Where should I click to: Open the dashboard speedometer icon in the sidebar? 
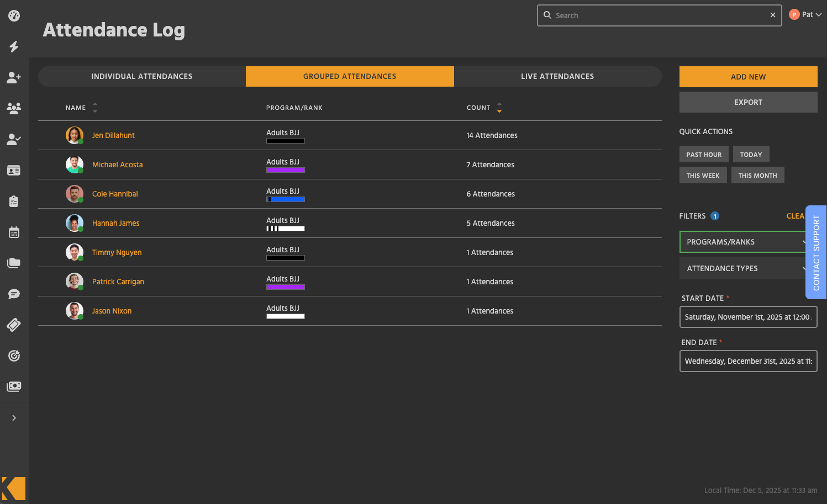tap(14, 15)
